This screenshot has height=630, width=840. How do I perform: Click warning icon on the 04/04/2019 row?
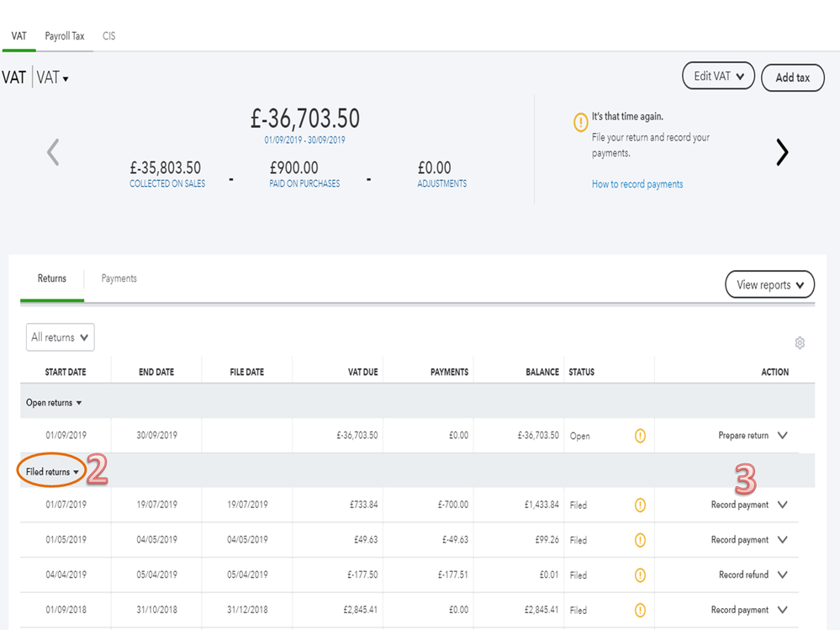click(x=640, y=575)
